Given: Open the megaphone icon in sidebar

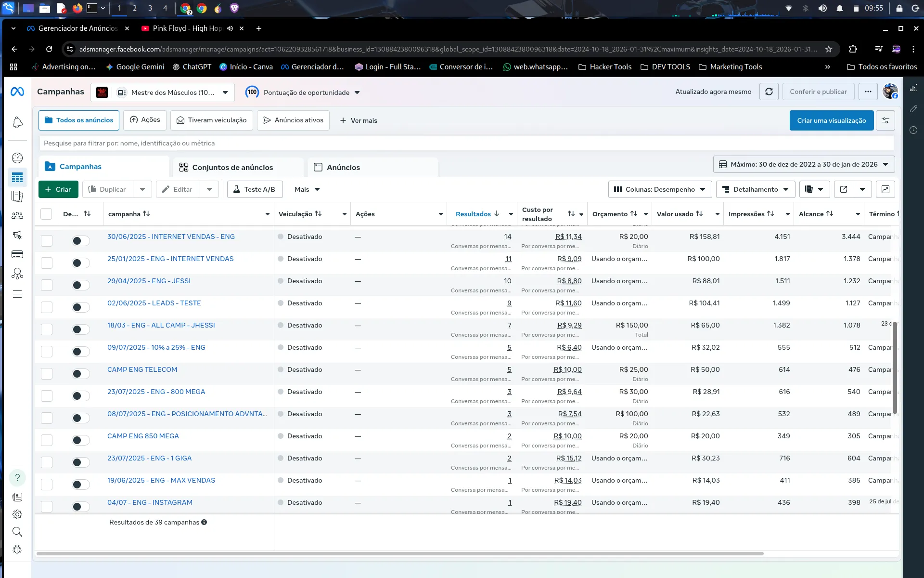Looking at the screenshot, I should [x=17, y=235].
